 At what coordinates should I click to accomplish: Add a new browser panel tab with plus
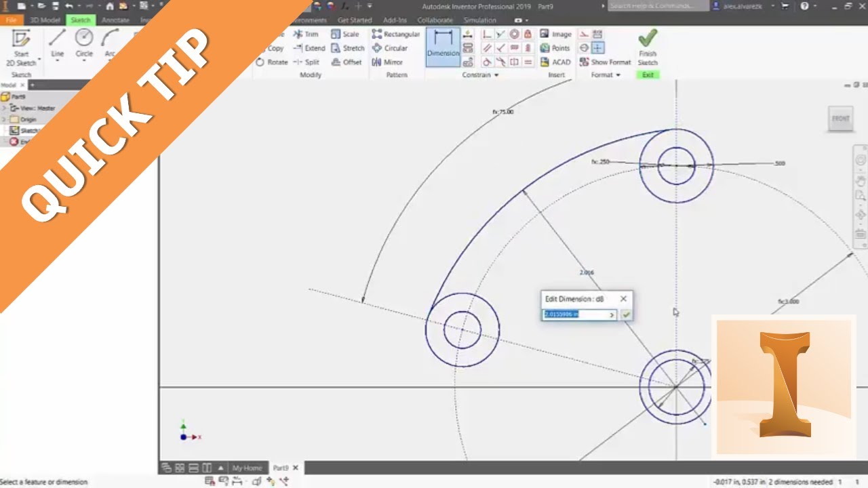pyautogui.click(x=32, y=85)
